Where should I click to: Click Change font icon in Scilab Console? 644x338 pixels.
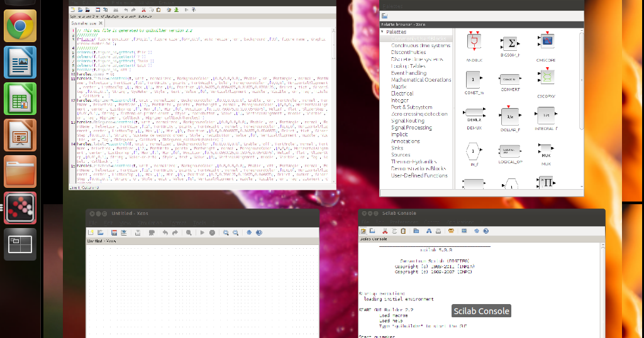coord(429,231)
